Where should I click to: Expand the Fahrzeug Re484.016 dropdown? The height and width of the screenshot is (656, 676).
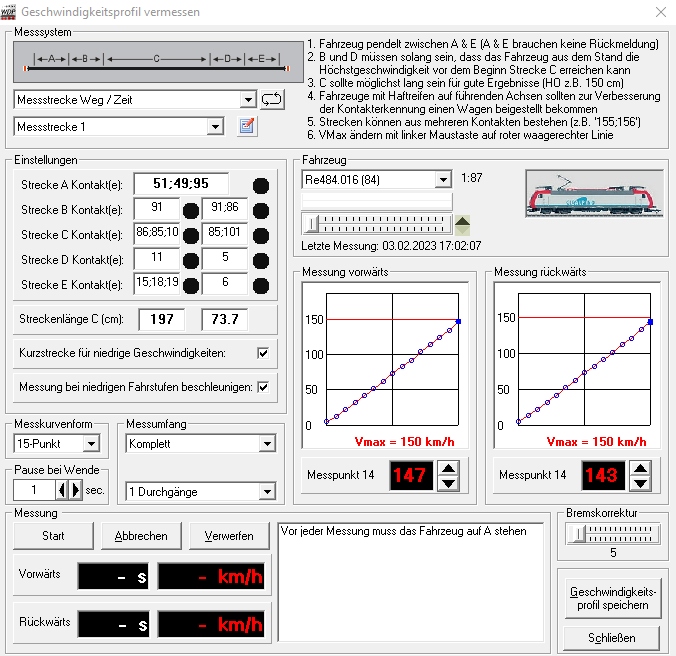(x=443, y=180)
